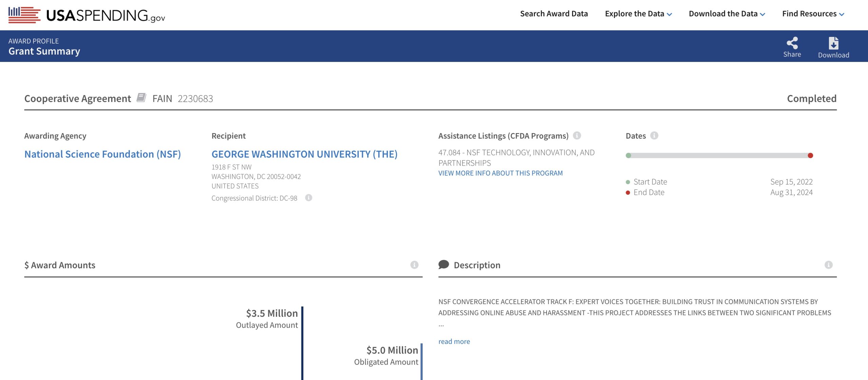The image size is (868, 380).
Task: Click the Grant Summary heading
Action: point(44,51)
